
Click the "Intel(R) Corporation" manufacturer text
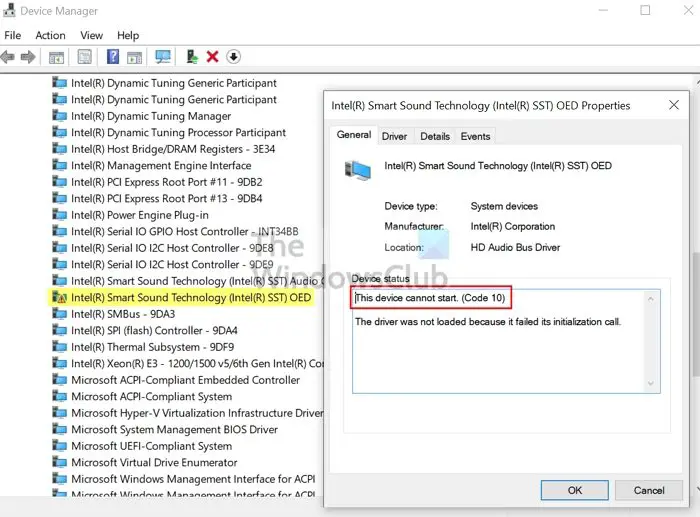click(512, 226)
